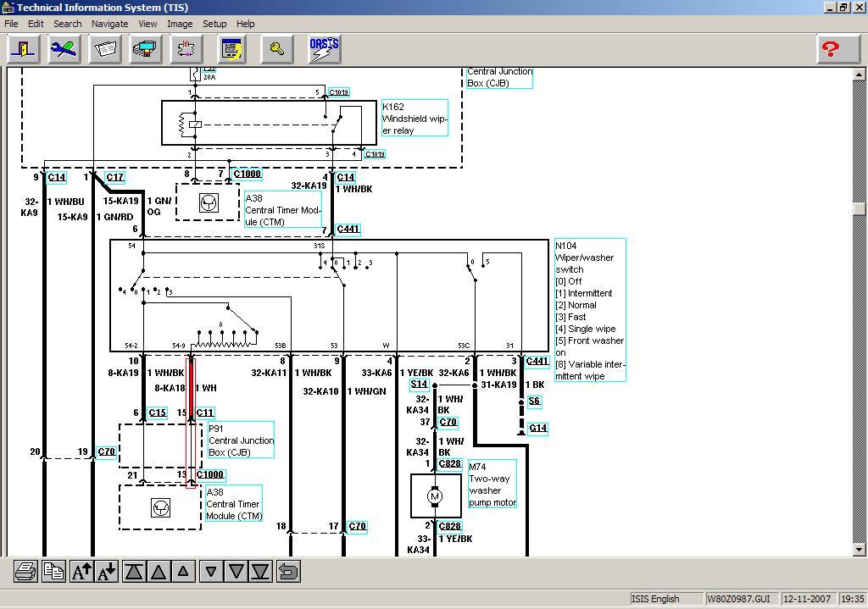The width and height of the screenshot is (868, 609).
Task: Decrease text size with A down-arrow button
Action: 107,572
